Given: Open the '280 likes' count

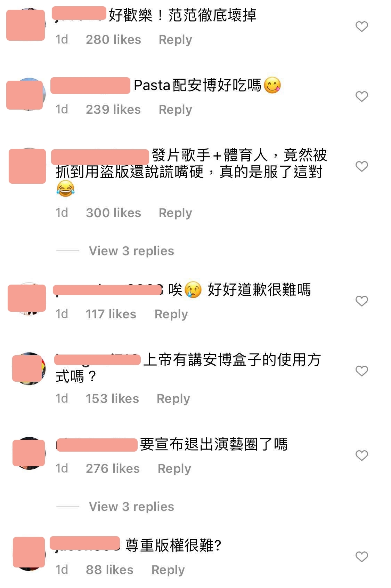Looking at the screenshot, I should pos(113,39).
